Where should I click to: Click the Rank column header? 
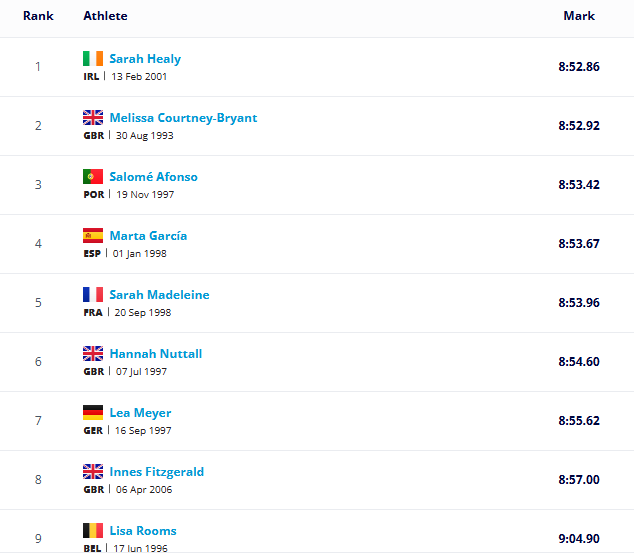click(38, 16)
